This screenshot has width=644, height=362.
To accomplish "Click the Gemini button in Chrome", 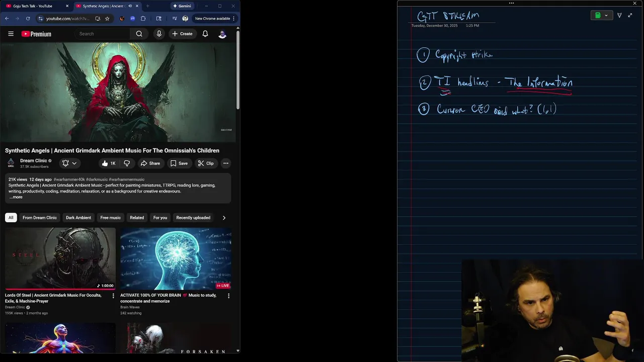I will 182,6.
